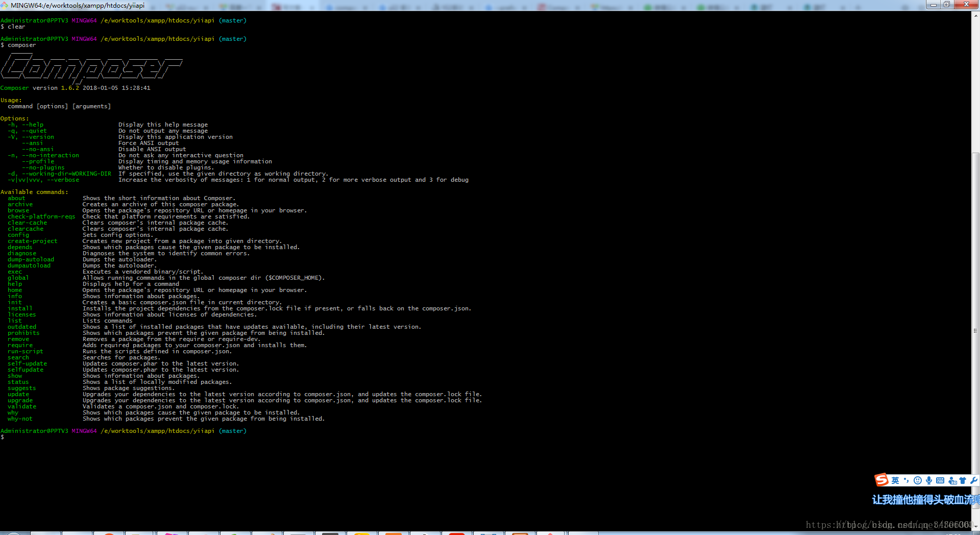Viewport: 980px width, 535px height.
Task: Click 'Executes a vendored binary/script.' description
Action: click(143, 272)
